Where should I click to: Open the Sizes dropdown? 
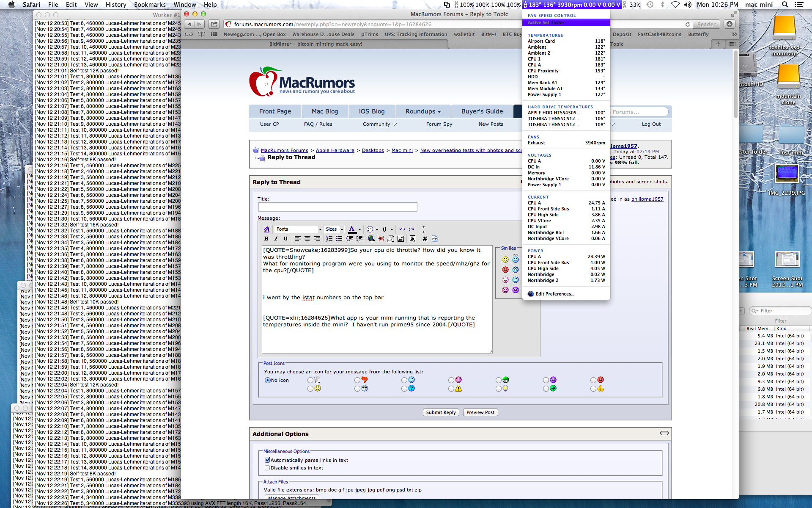tap(334, 229)
